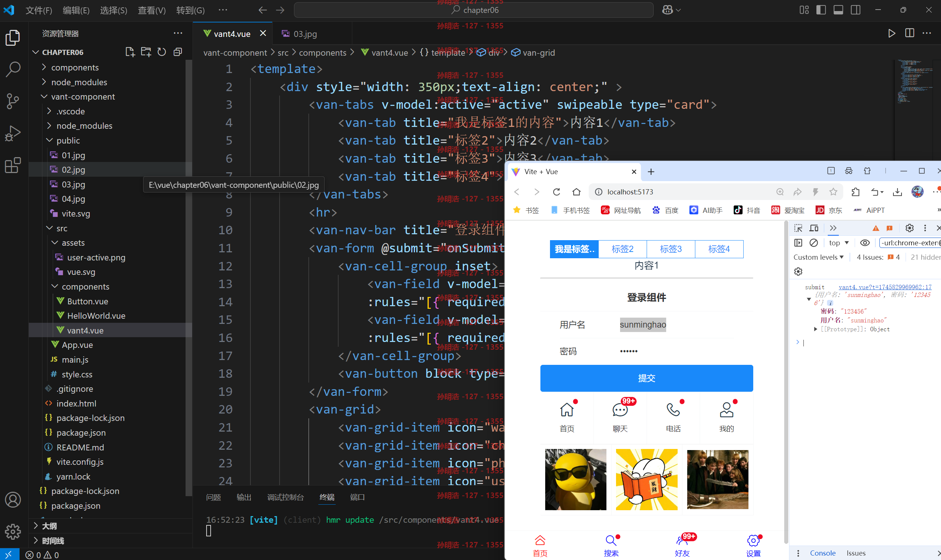Split the editor to the right
Viewport: 941px width, 560px height.
(x=910, y=33)
